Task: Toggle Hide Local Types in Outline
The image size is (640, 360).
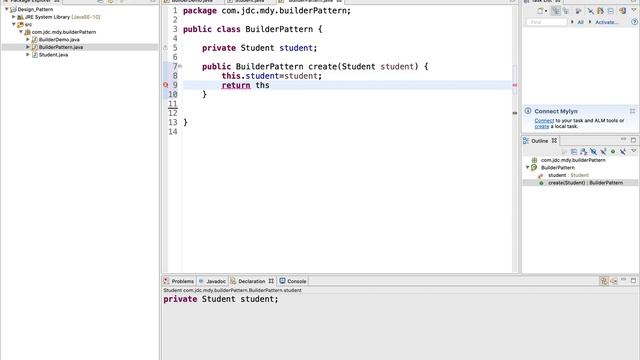Action: (623, 151)
